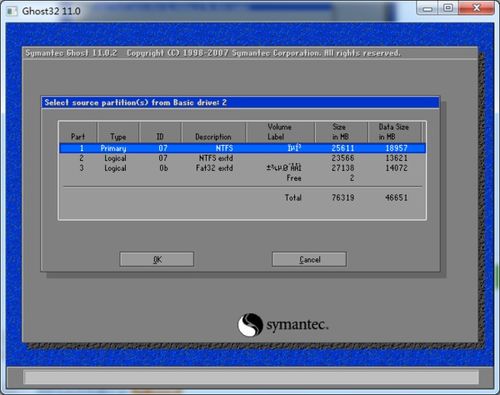The image size is (500, 395).
Task: Click the Symantec yin-yang logo
Action: 250,324
